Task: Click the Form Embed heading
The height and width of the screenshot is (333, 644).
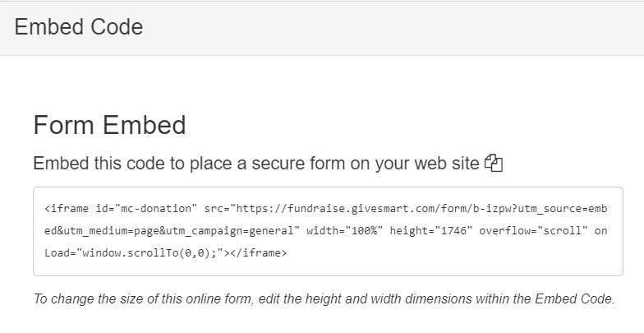Action: (109, 125)
